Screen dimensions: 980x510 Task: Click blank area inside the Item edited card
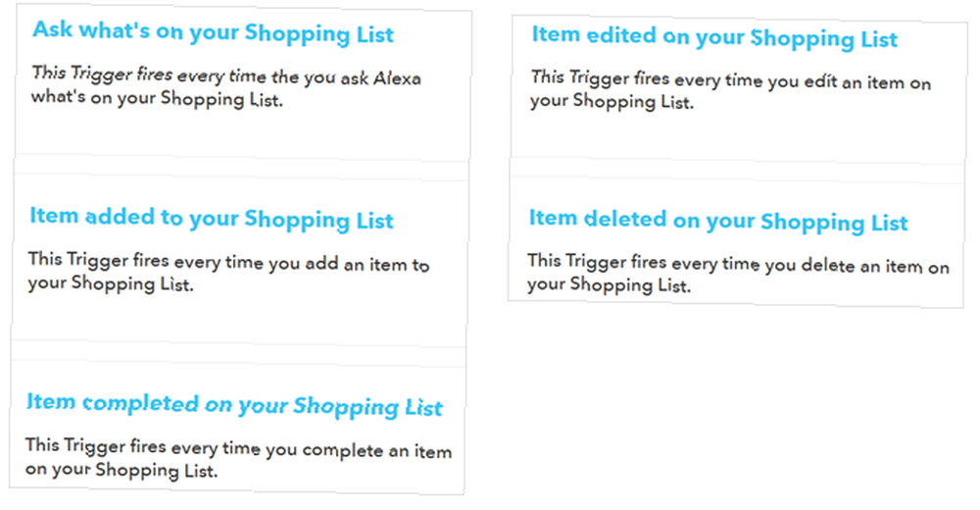pyautogui.click(x=738, y=135)
